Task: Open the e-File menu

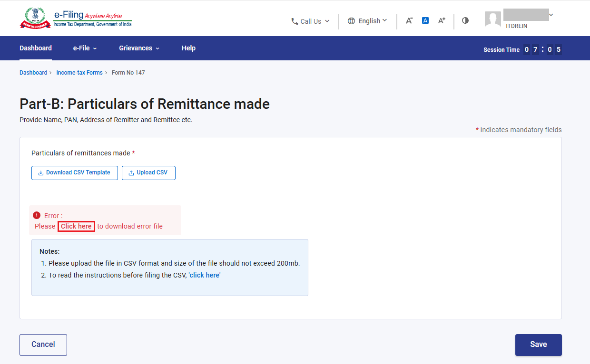Action: (x=85, y=48)
